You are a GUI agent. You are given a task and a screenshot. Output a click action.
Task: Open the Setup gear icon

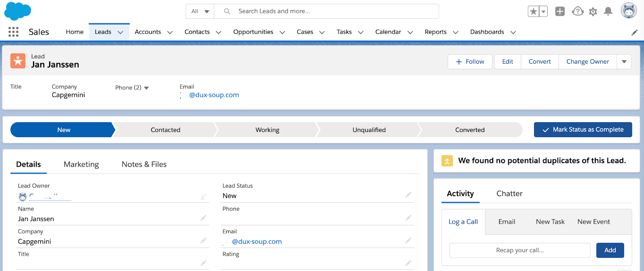[x=593, y=12]
